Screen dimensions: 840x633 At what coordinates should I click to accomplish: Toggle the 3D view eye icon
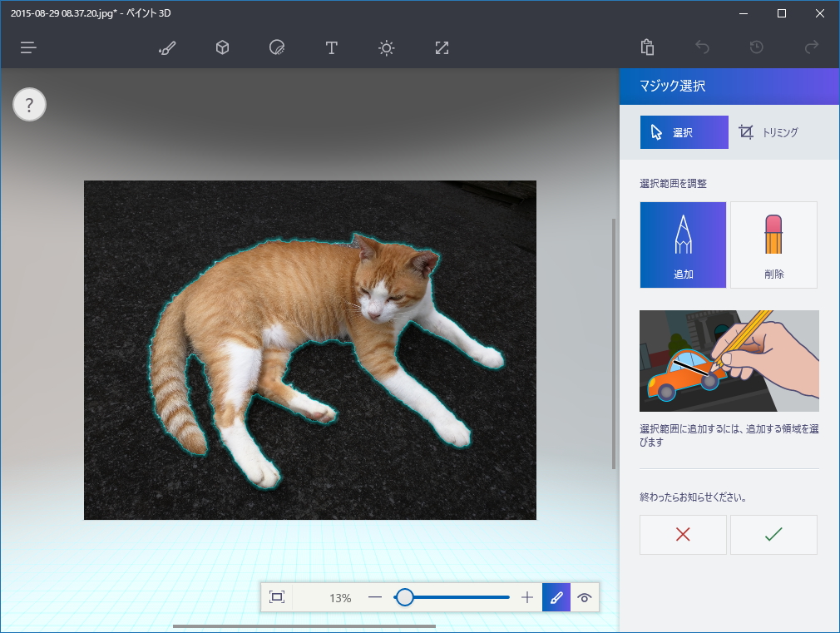pos(585,597)
